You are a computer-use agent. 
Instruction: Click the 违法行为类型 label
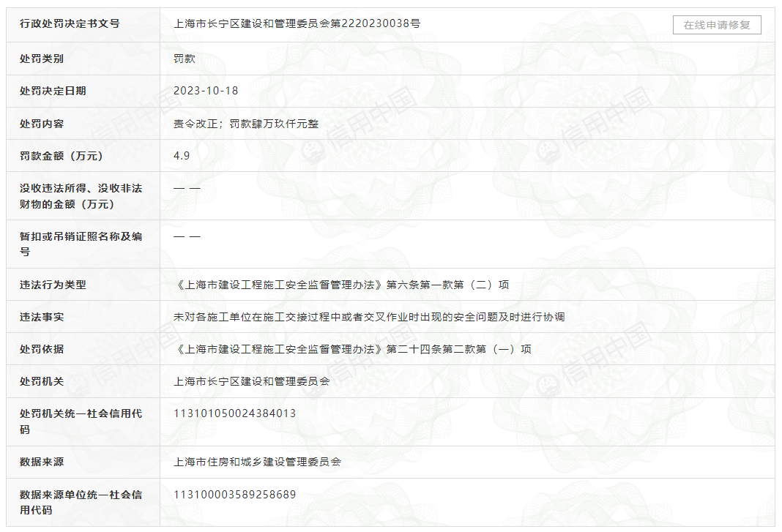tap(53, 285)
